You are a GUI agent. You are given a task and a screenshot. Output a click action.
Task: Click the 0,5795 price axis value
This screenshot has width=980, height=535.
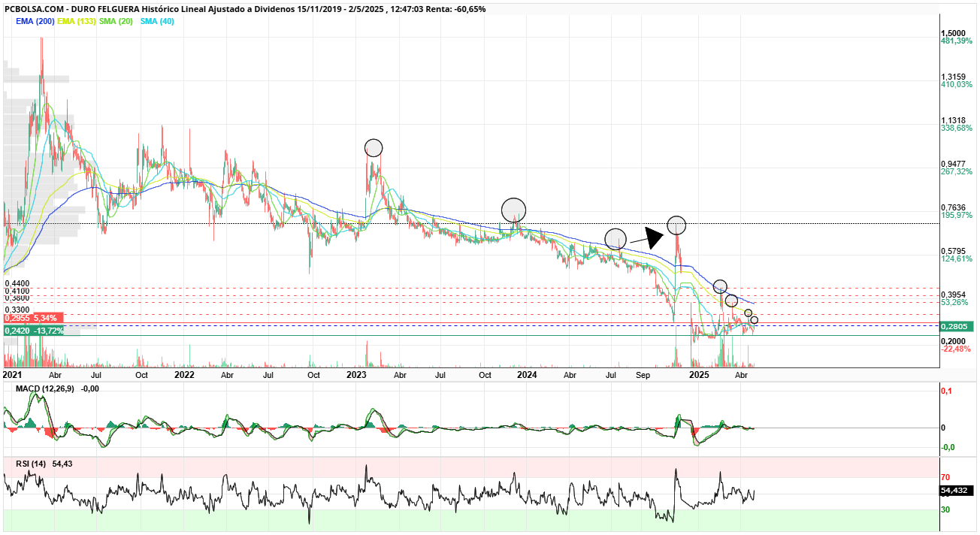click(x=954, y=251)
